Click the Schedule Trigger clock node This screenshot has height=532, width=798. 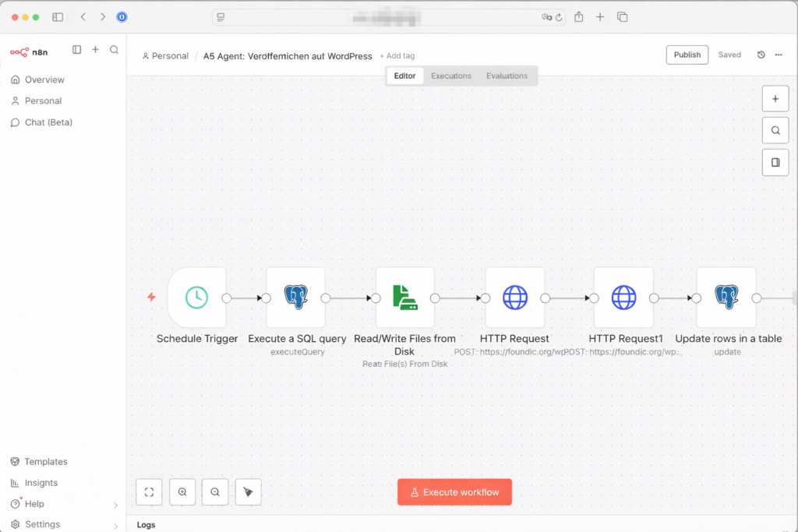click(x=196, y=298)
